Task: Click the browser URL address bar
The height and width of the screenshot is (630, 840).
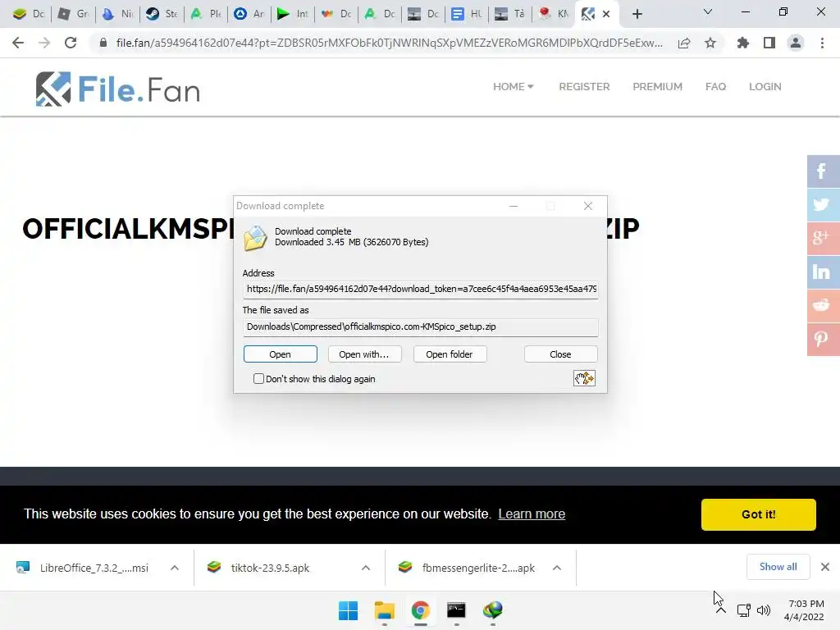Action: 389,43
